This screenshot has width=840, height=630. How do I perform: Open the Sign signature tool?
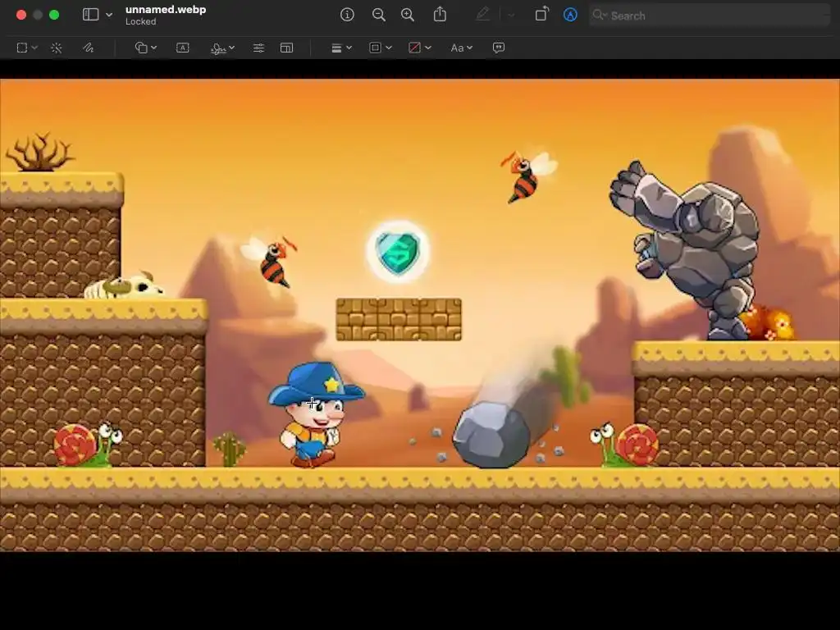(x=218, y=48)
